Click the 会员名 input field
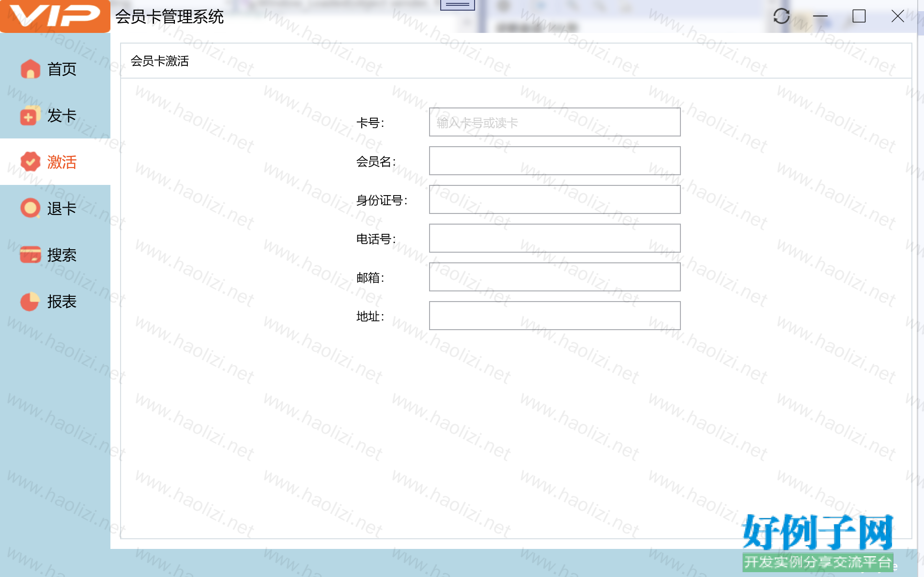924x577 pixels. coord(554,161)
